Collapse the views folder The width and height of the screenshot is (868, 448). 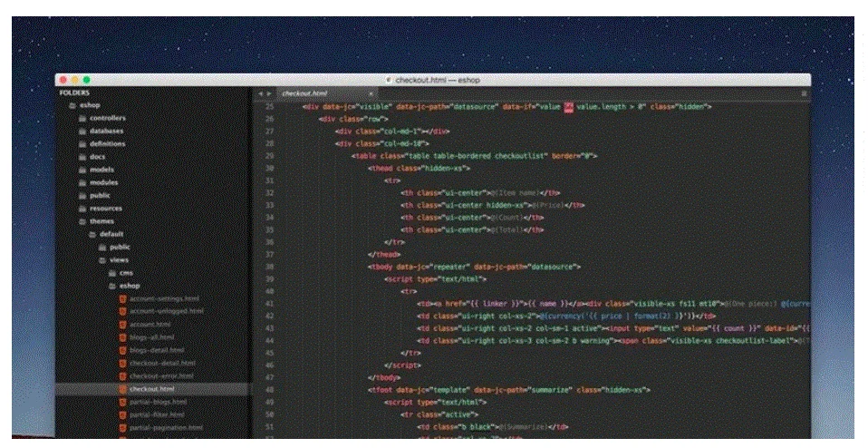(102, 260)
